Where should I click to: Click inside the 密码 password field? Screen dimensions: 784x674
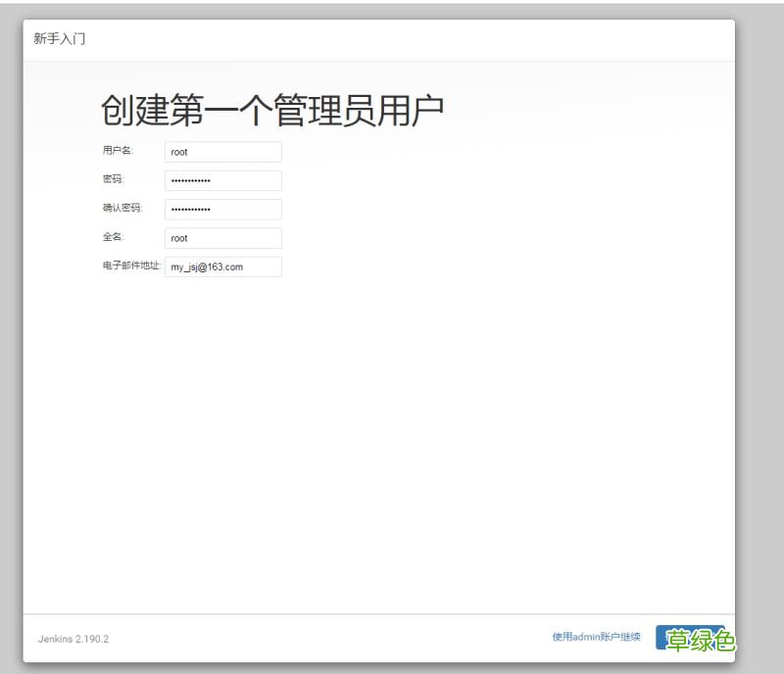222,180
